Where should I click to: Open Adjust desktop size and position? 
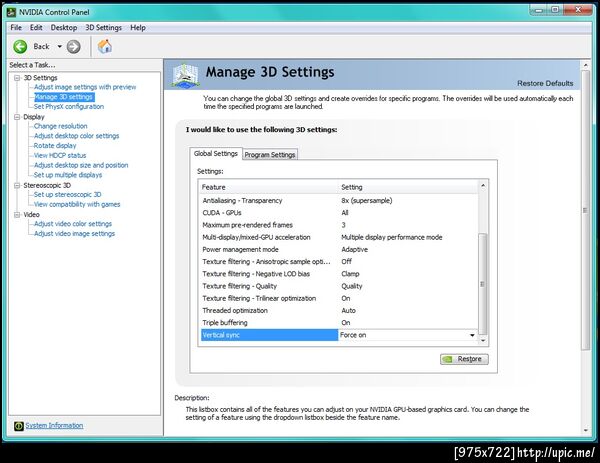[81, 165]
